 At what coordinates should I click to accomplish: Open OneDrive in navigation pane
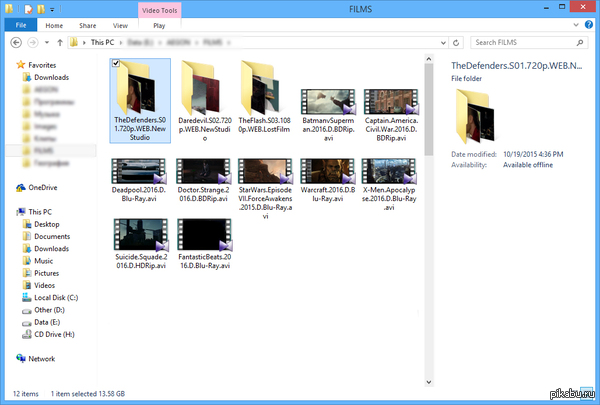click(42, 188)
